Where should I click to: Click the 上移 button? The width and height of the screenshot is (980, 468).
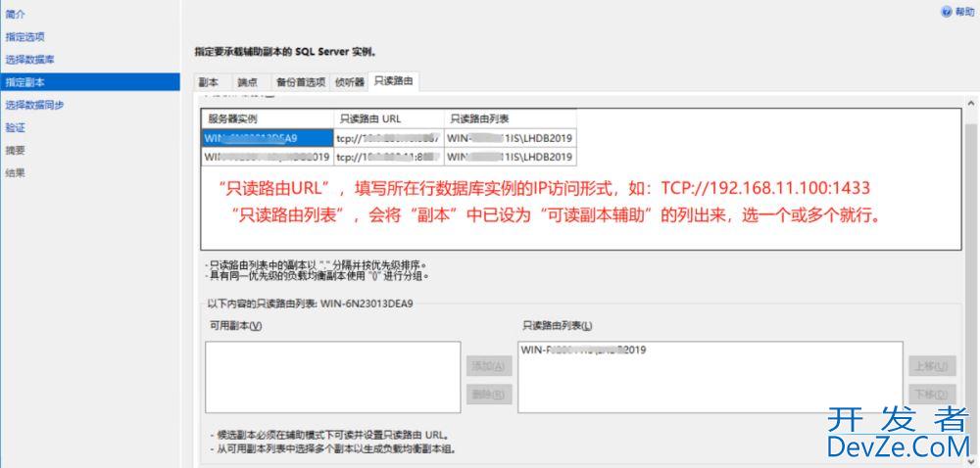[932, 365]
